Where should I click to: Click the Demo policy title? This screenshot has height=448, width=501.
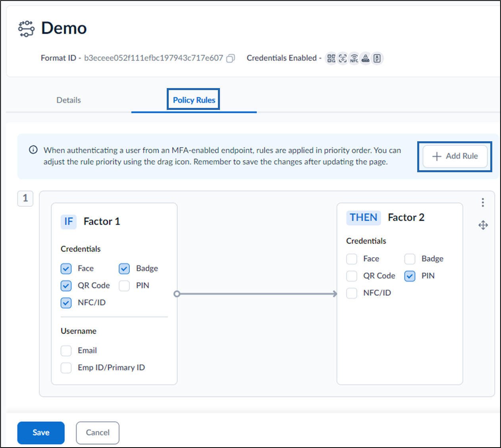pos(64,28)
